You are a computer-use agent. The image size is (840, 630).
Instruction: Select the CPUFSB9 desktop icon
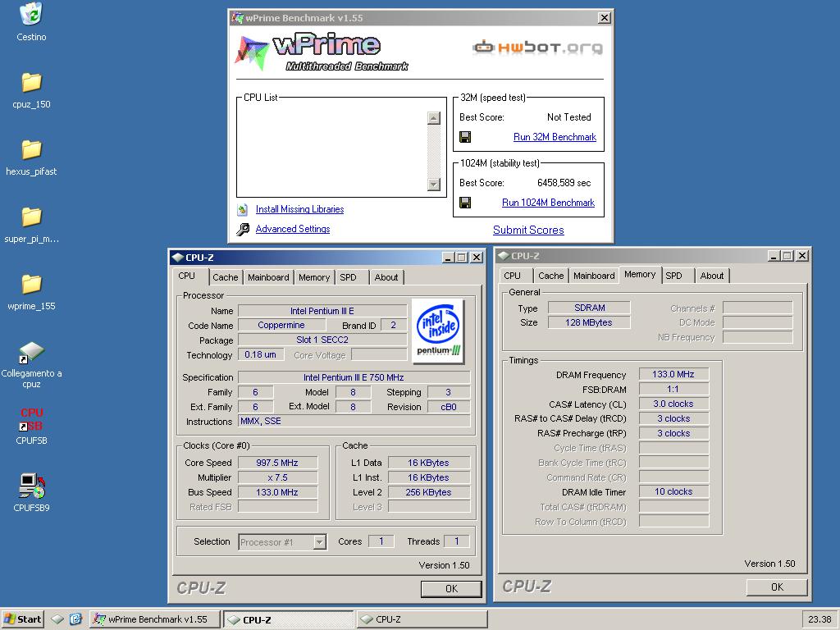[x=31, y=486]
